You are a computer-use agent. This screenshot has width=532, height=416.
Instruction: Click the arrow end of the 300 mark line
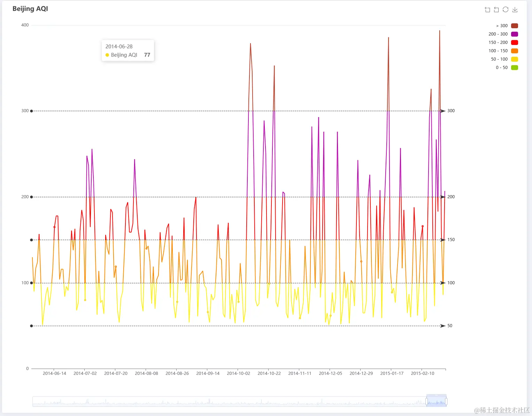click(443, 111)
